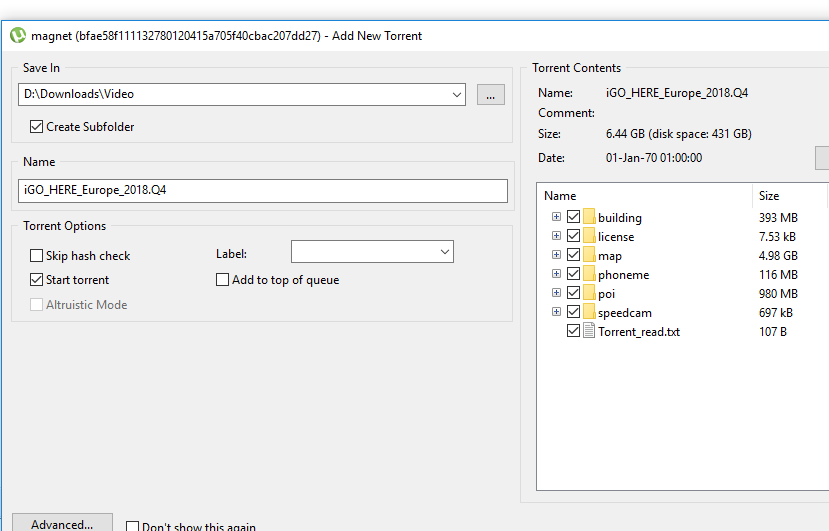Click the license folder icon
Viewport: 829px width, 531px height.
point(589,236)
